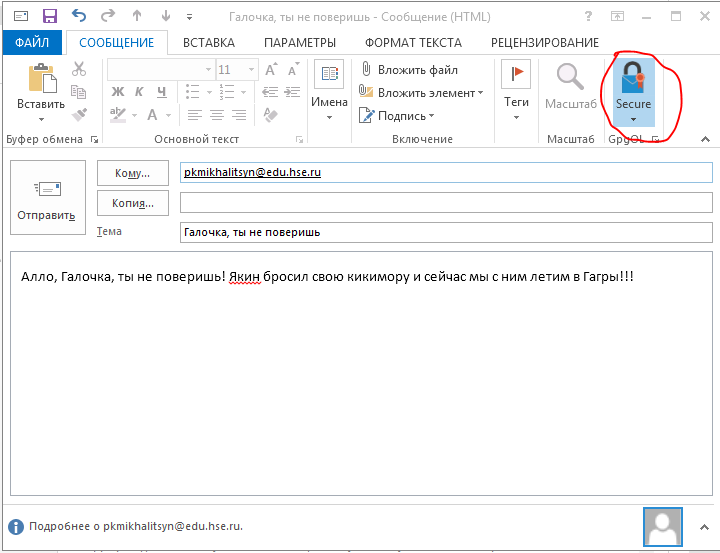Center the text alignment

click(217, 114)
